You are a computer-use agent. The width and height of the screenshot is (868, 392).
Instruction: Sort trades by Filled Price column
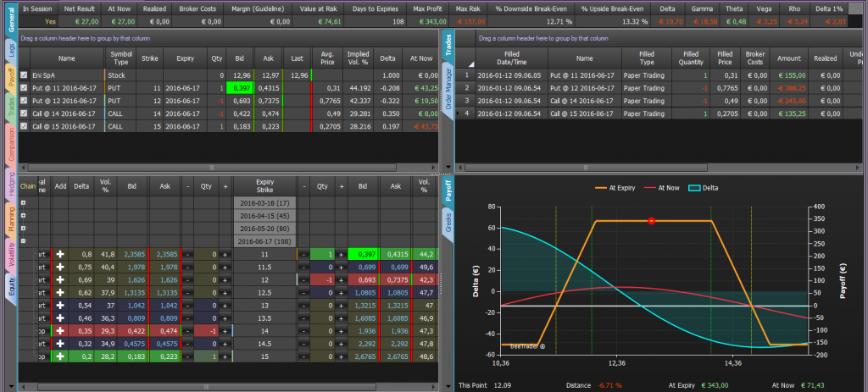[725, 58]
